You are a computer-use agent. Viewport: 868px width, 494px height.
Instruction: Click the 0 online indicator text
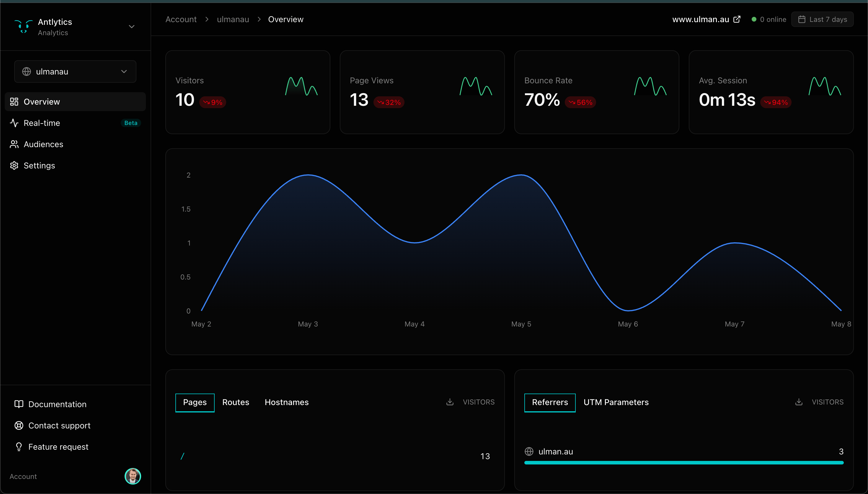point(773,19)
